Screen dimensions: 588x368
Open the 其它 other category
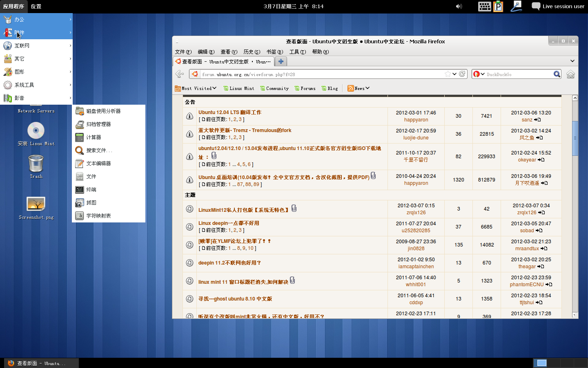pyautogui.click(x=36, y=59)
